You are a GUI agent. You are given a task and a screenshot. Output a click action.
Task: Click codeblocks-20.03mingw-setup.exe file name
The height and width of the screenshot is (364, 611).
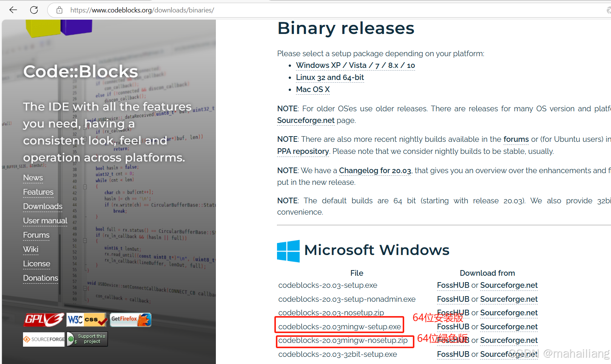click(340, 327)
